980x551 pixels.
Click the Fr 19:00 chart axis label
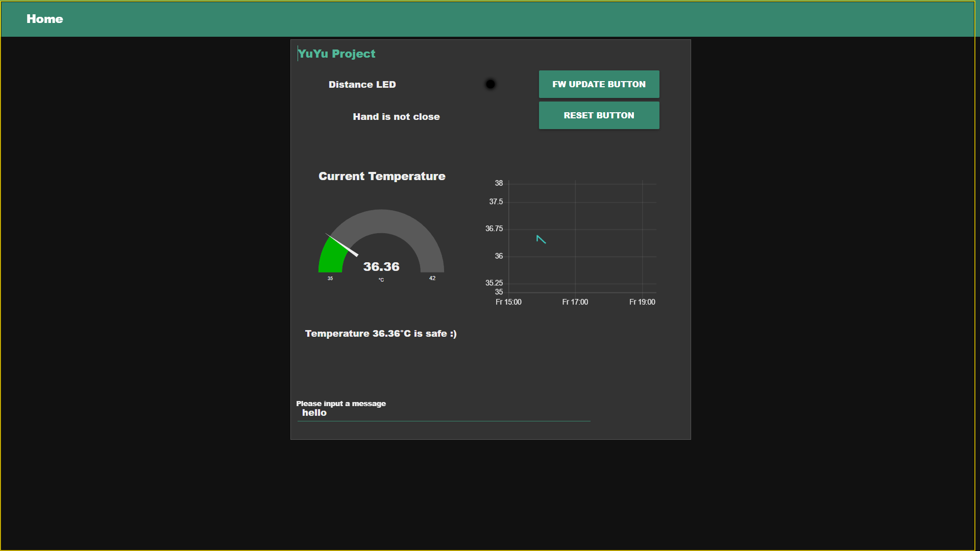(642, 302)
